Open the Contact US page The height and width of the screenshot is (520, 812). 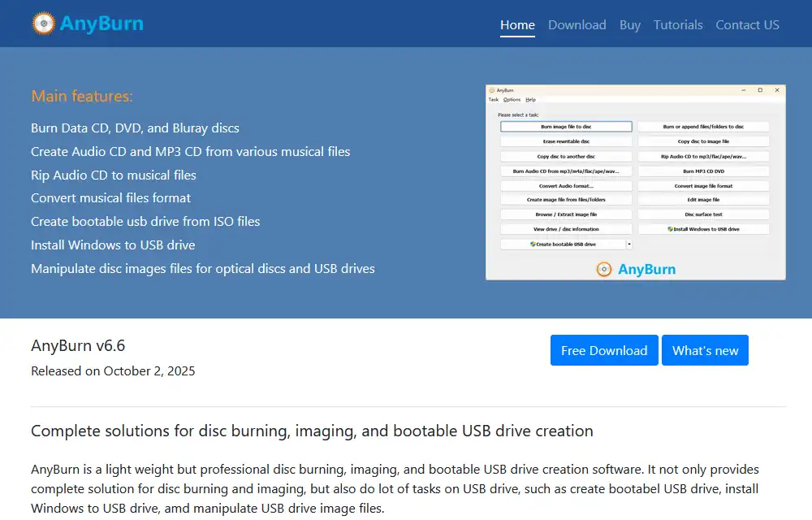[x=747, y=25]
